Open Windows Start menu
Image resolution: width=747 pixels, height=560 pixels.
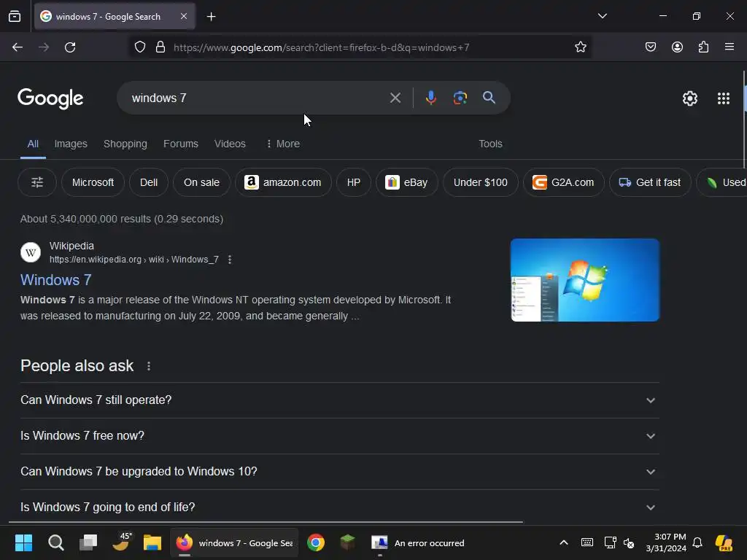(23, 542)
